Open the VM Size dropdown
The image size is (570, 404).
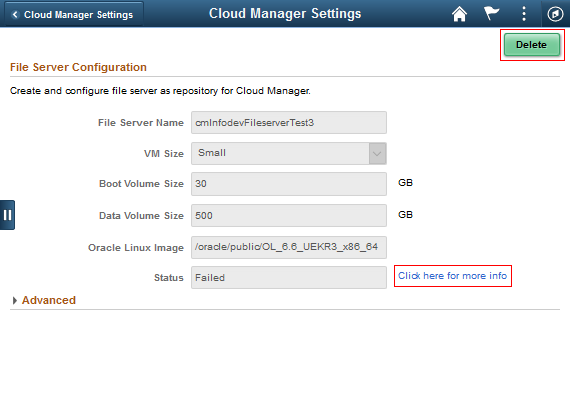289,153
